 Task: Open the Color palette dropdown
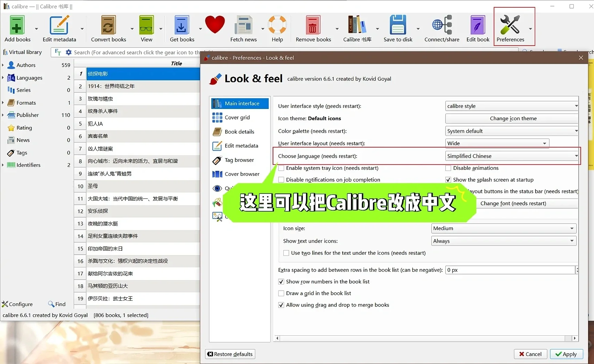tap(512, 131)
